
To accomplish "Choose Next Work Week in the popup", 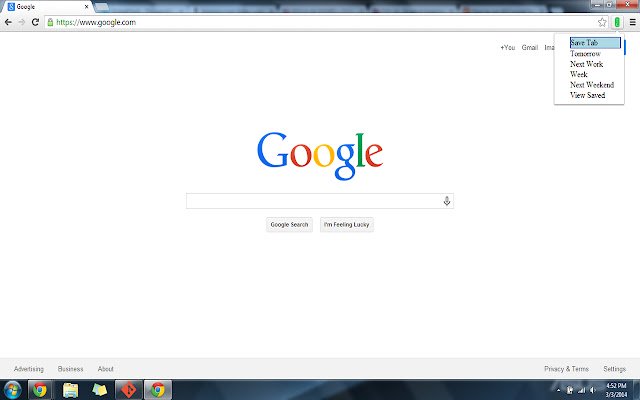I will click(587, 69).
